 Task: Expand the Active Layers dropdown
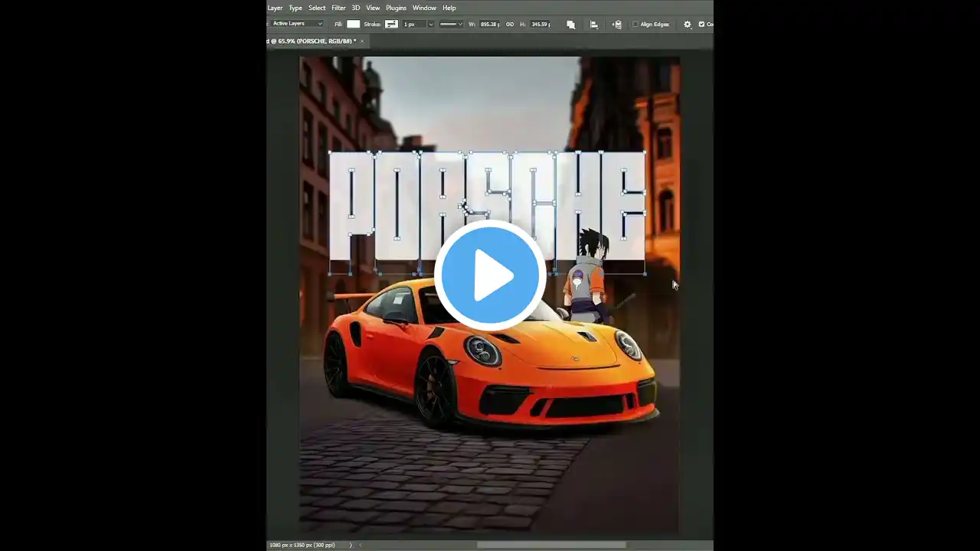click(x=298, y=24)
